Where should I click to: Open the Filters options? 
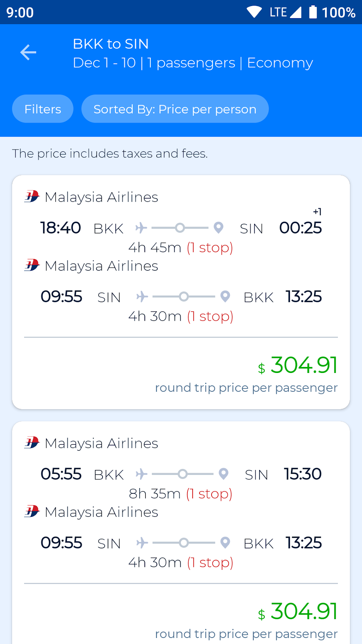(43, 109)
